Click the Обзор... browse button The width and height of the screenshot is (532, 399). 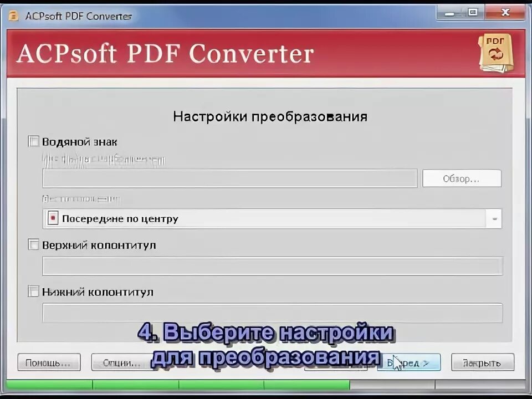click(462, 178)
